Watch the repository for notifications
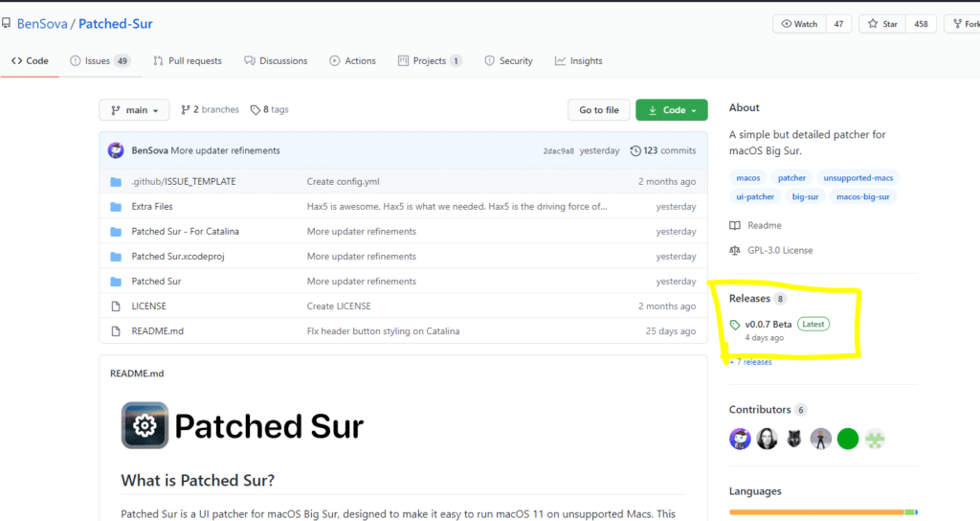Viewport: 980px width, 521px height. (x=800, y=24)
